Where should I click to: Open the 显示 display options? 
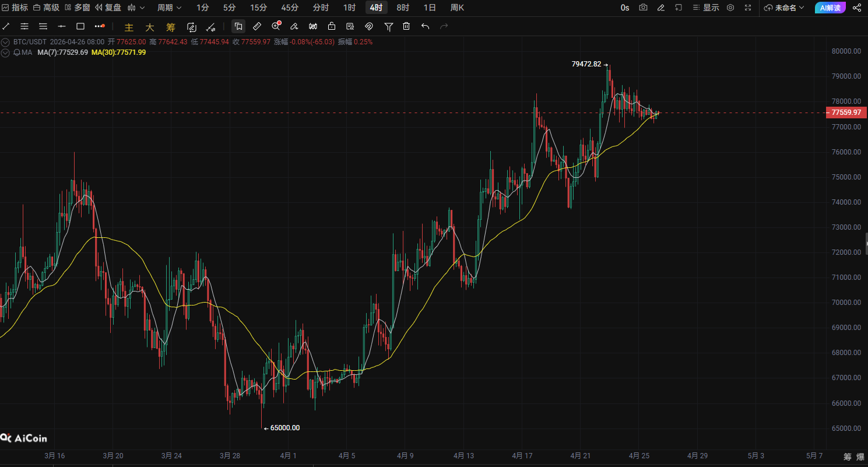[706, 8]
